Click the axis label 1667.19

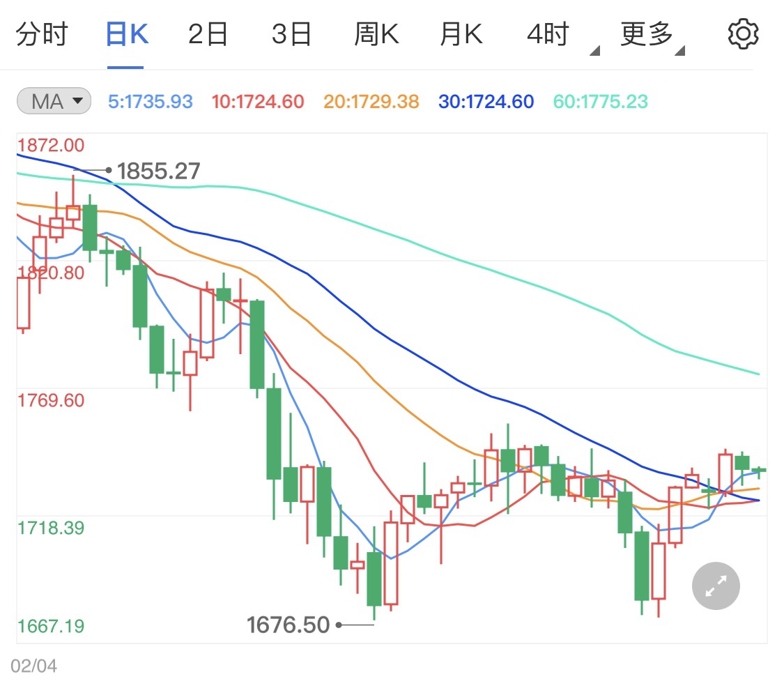(51, 626)
